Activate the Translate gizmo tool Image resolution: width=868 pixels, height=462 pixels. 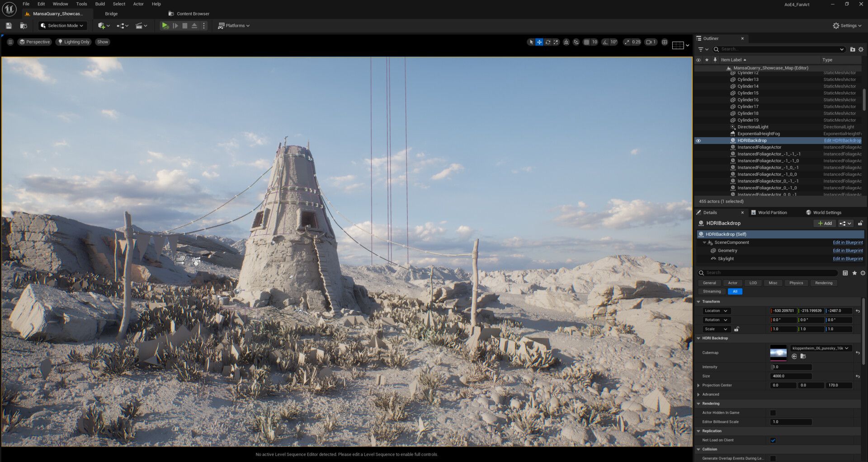[x=539, y=42]
